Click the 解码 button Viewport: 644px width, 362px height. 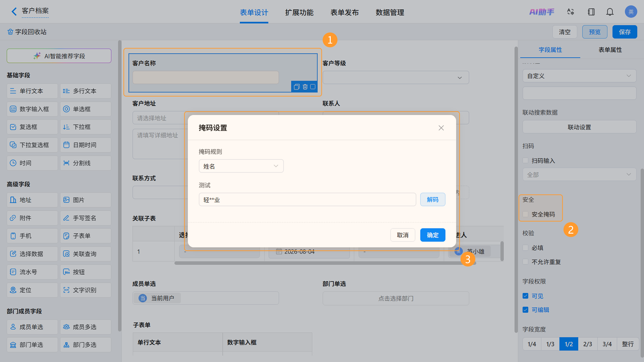tap(433, 200)
